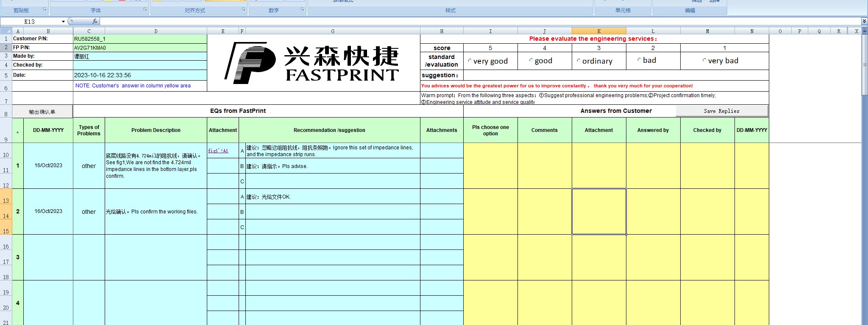
Task: Click the FASTPRINT logo image
Action: point(312,62)
